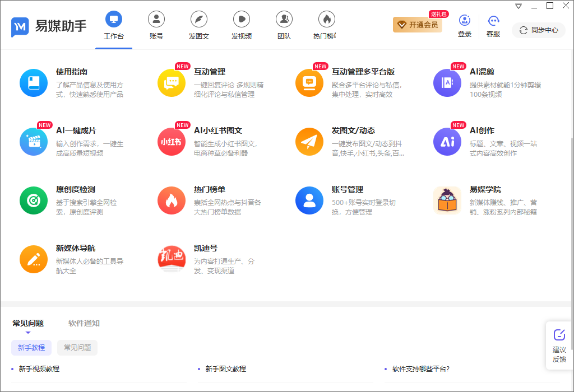This screenshot has width=574, height=392.
Task: Click the 互动管理 title text
Action: tap(210, 72)
